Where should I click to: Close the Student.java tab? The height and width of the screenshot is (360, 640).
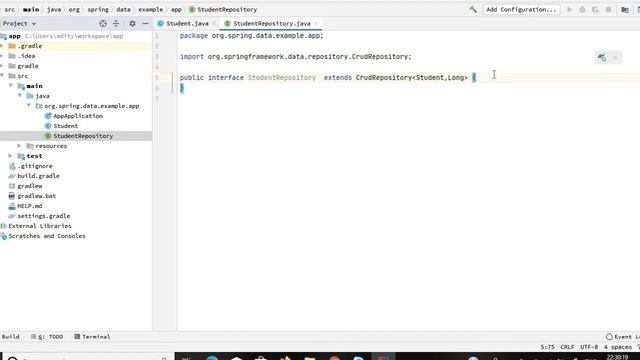click(214, 24)
